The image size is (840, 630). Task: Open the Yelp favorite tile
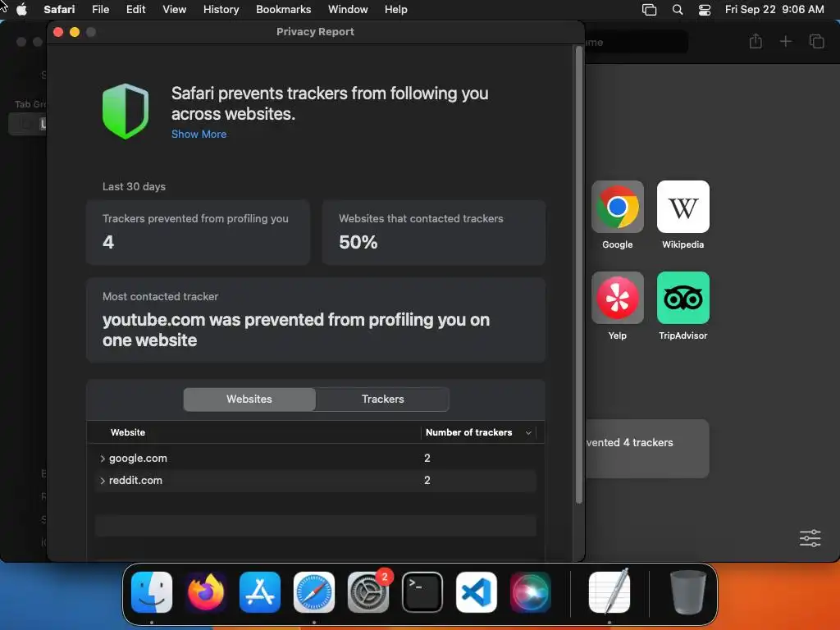click(x=617, y=298)
